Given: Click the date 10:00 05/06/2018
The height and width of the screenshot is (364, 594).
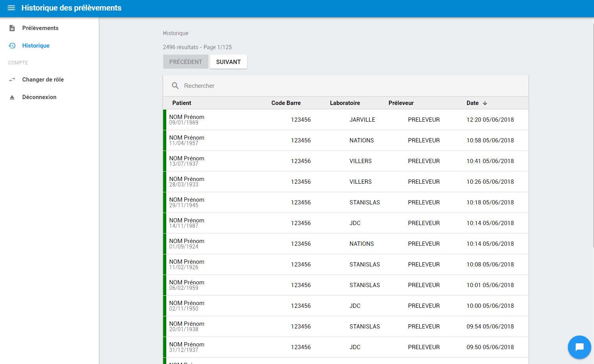Looking at the screenshot, I should [490, 306].
